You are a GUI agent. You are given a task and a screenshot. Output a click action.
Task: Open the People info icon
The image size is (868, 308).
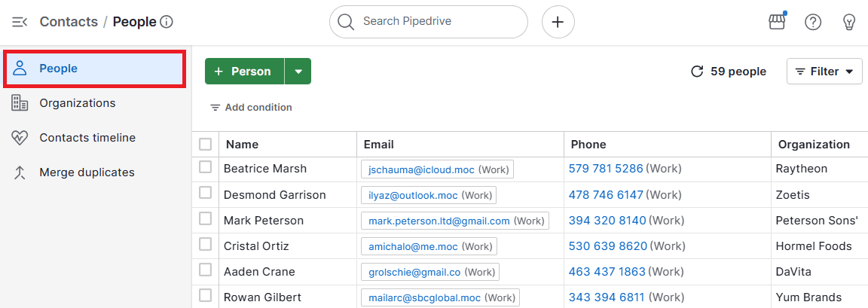pyautogui.click(x=167, y=22)
